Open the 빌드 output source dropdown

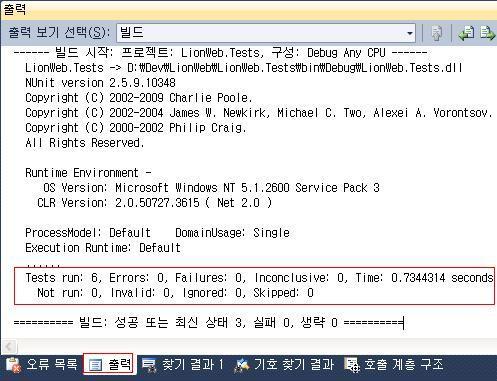point(266,33)
